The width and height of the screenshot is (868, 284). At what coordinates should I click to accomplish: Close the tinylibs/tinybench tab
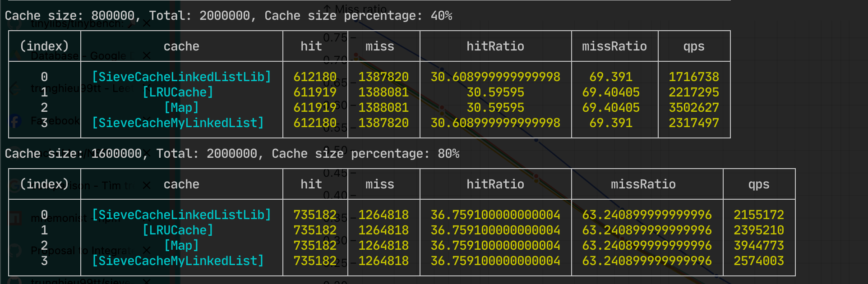coord(147,23)
